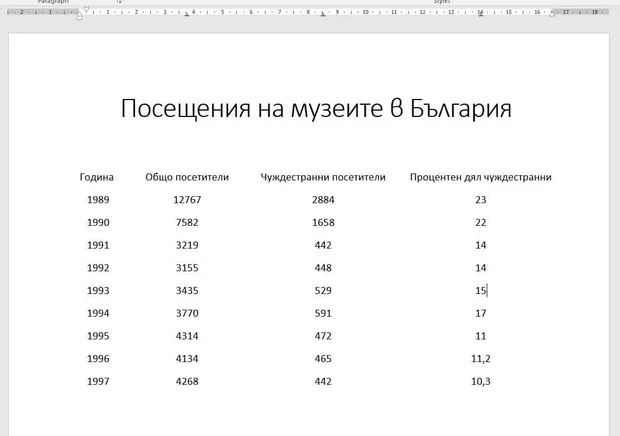
Task: Select total visitors value 12767
Action: (x=187, y=200)
